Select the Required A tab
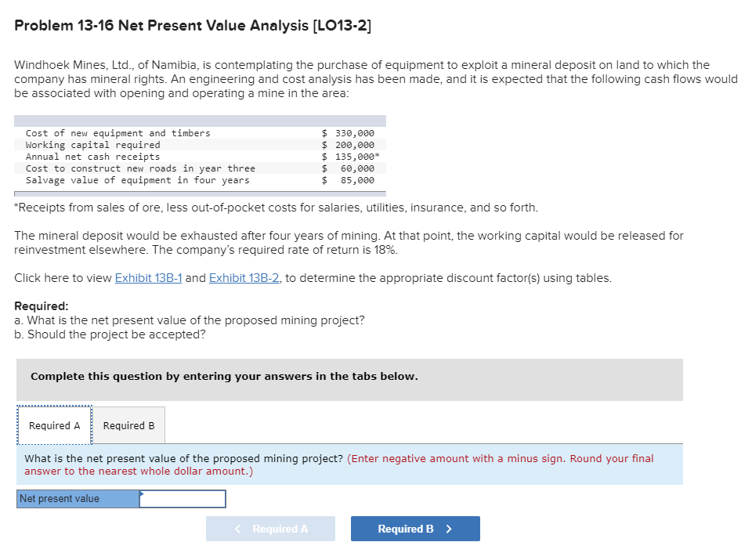Image resolution: width=752 pixels, height=560 pixels. 53,425
